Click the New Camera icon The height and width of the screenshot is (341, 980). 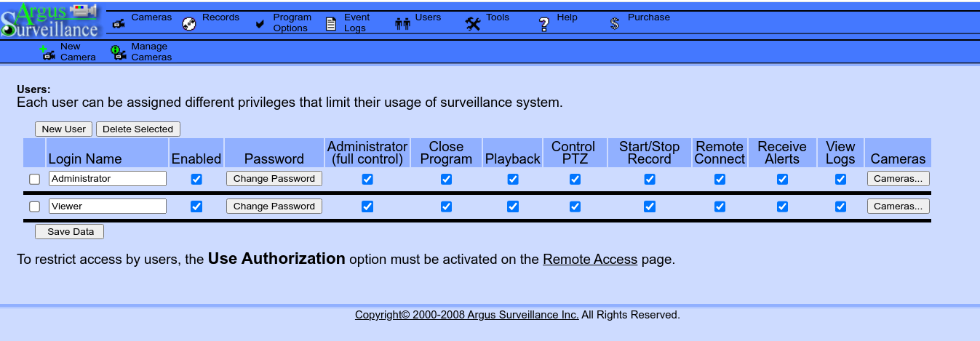coord(48,52)
